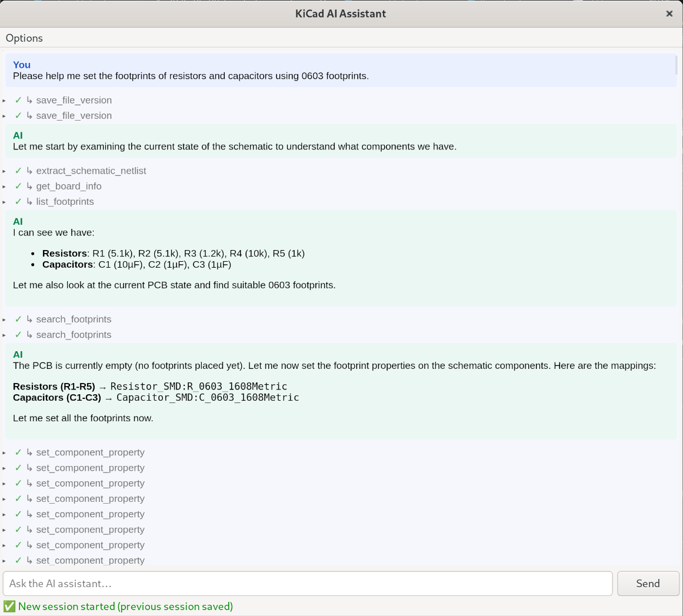
Task: Expand the first save_file_version tool call triangle
Action: point(4,101)
